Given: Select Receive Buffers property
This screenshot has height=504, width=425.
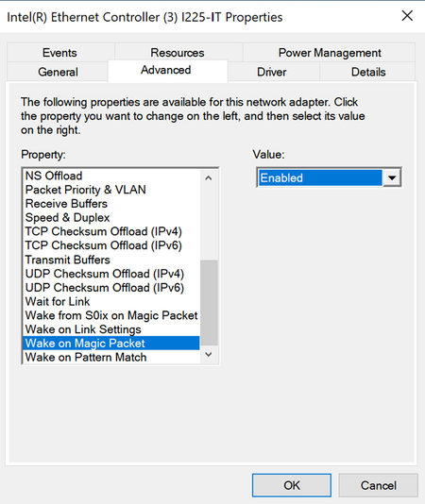Looking at the screenshot, I should [x=111, y=204].
